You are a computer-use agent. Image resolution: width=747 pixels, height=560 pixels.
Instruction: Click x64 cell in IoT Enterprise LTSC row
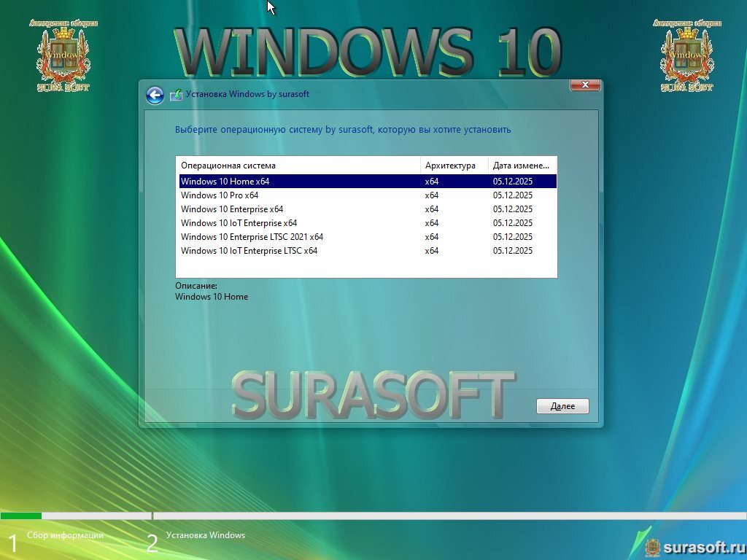[x=432, y=251]
